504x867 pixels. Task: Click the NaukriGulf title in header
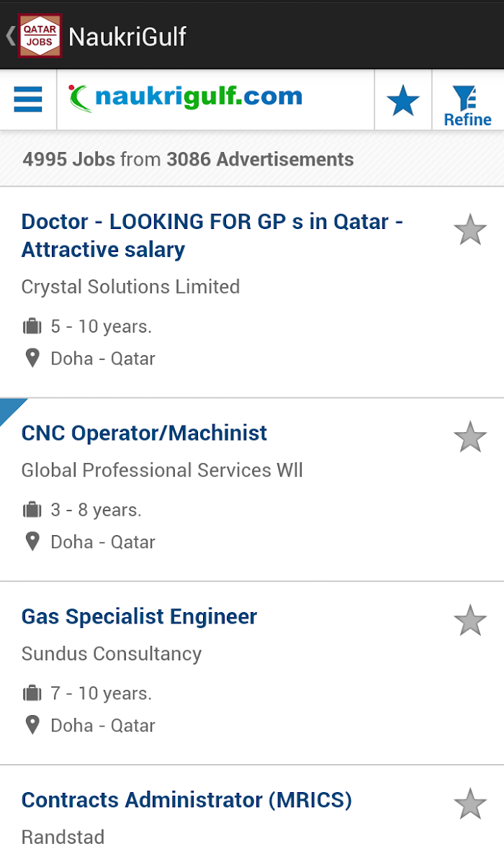pyautogui.click(x=127, y=36)
